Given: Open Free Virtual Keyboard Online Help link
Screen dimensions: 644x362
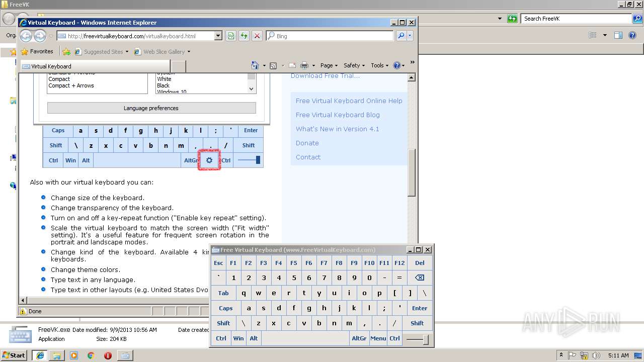Looking at the screenshot, I should tap(349, 101).
